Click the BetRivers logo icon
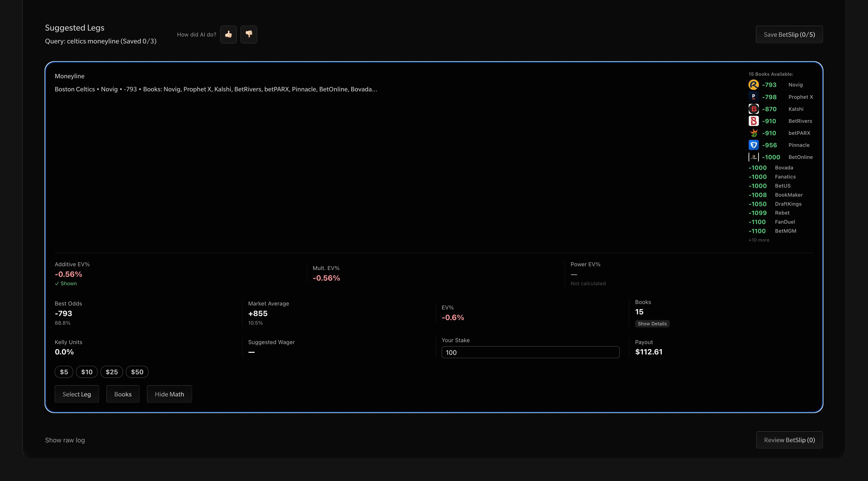Screen dimensions: 868x481 (x=753, y=121)
